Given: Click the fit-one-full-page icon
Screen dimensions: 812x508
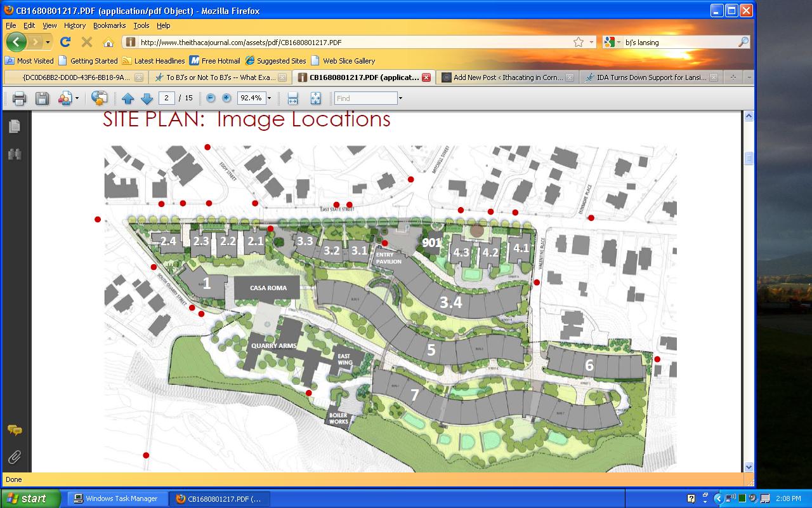Looking at the screenshot, I should coord(315,98).
